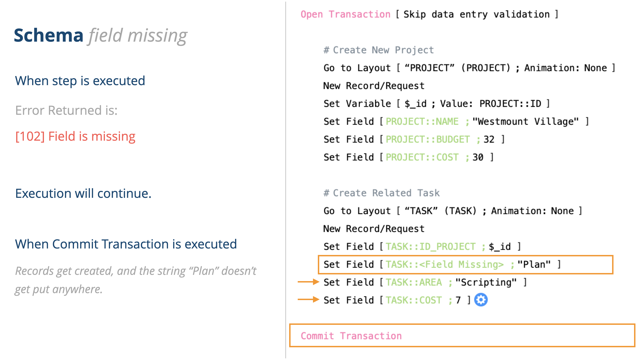Click the Set Field TASK::<Field Missing> step
The image size is (644, 360).
click(x=442, y=264)
